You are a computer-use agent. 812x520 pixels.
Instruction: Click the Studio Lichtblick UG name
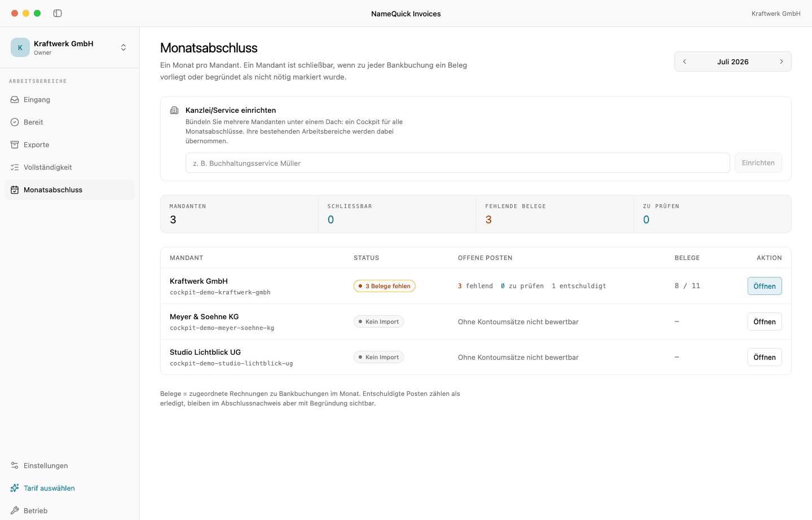(x=205, y=352)
